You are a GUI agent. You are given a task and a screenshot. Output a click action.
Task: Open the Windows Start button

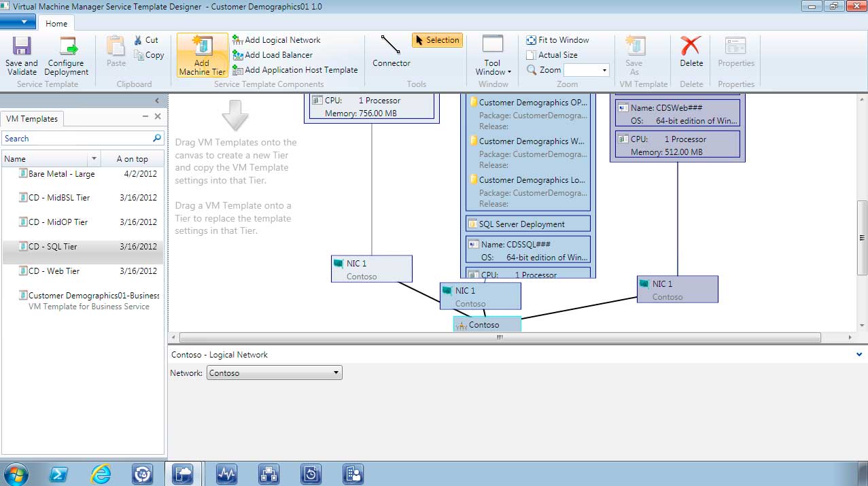(15, 474)
